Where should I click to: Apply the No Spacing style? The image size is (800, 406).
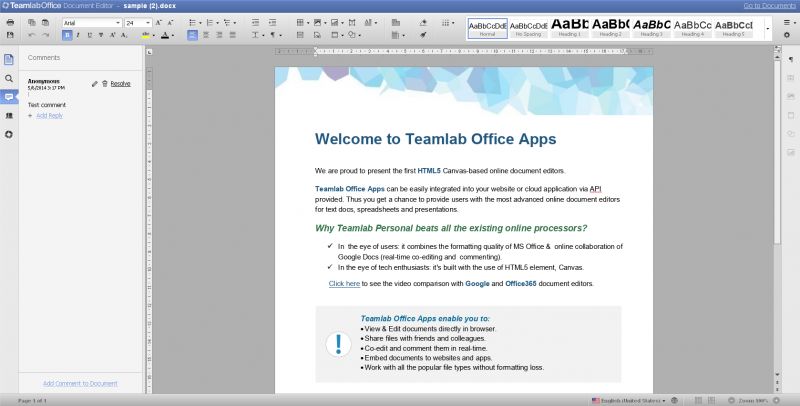pyautogui.click(x=529, y=28)
